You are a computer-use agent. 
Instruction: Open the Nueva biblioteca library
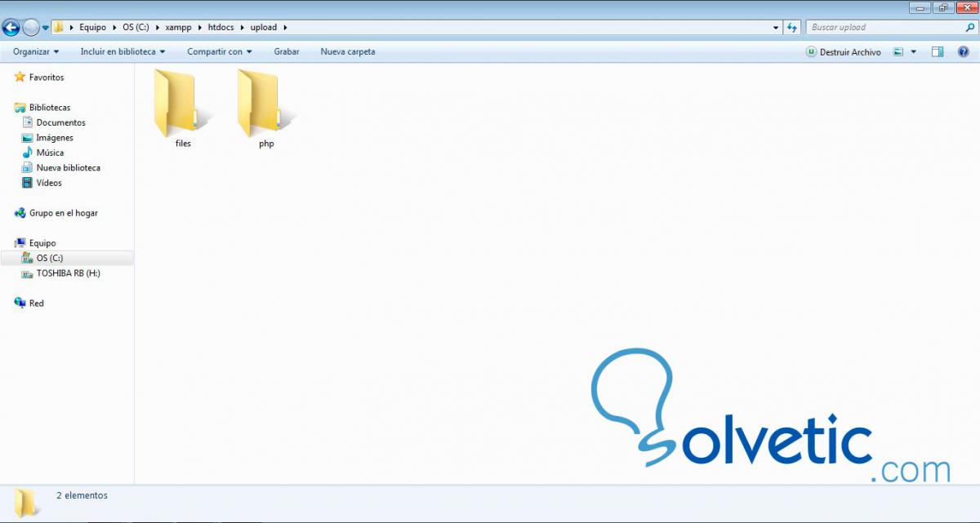coord(60,168)
